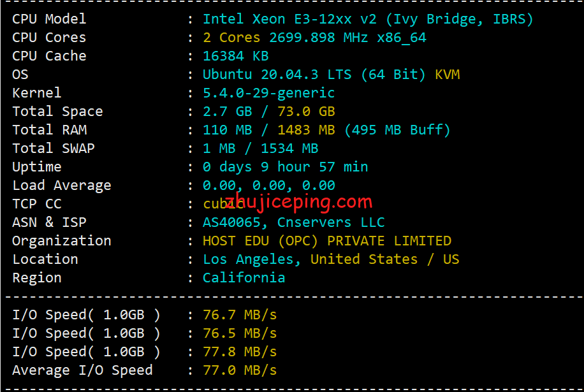584x392 pixels.
Task: Select the CPU Model label
Action: [49, 19]
